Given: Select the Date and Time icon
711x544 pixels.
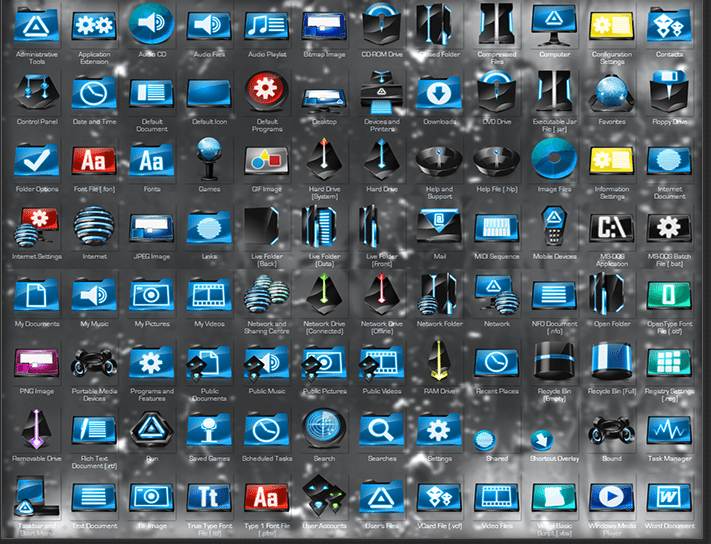Looking at the screenshot, I should pyautogui.click(x=94, y=93).
